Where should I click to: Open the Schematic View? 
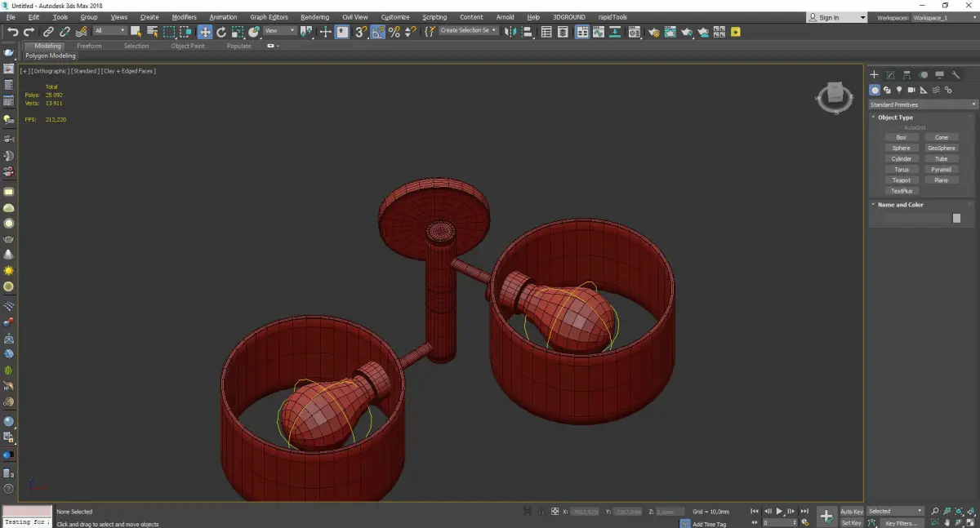[x=614, y=32]
